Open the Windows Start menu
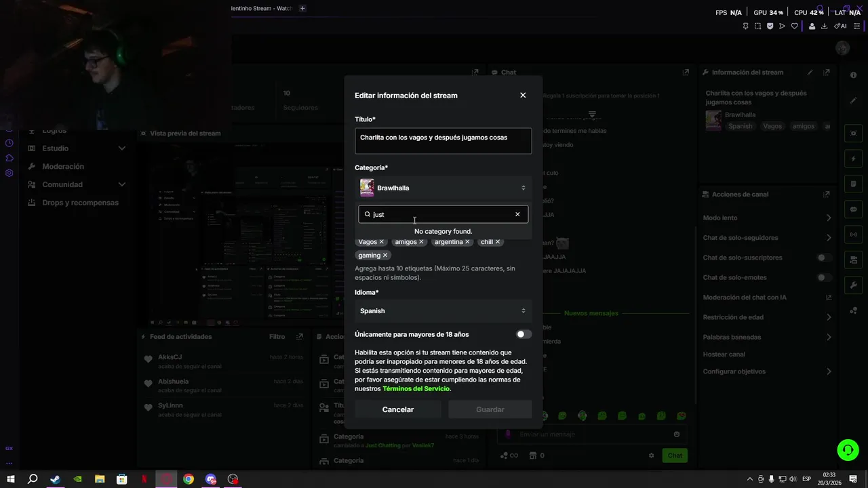Screen dimensions: 868x488 coord(11,479)
